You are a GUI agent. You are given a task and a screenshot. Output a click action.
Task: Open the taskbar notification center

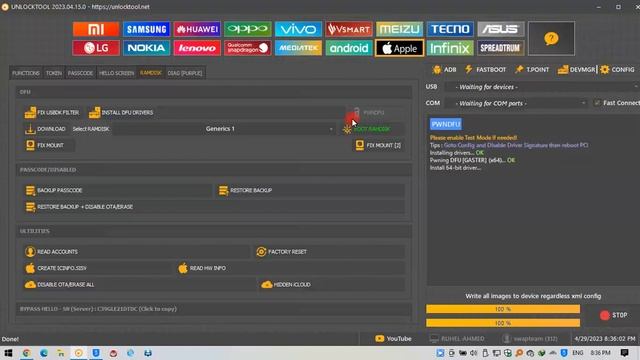[624, 353]
